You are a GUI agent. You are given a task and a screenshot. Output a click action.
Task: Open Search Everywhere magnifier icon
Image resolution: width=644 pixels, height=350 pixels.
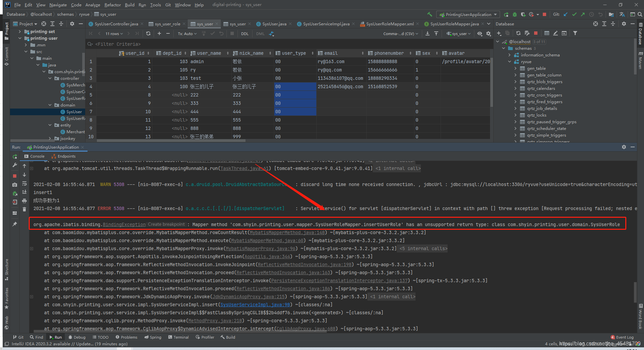click(640, 14)
